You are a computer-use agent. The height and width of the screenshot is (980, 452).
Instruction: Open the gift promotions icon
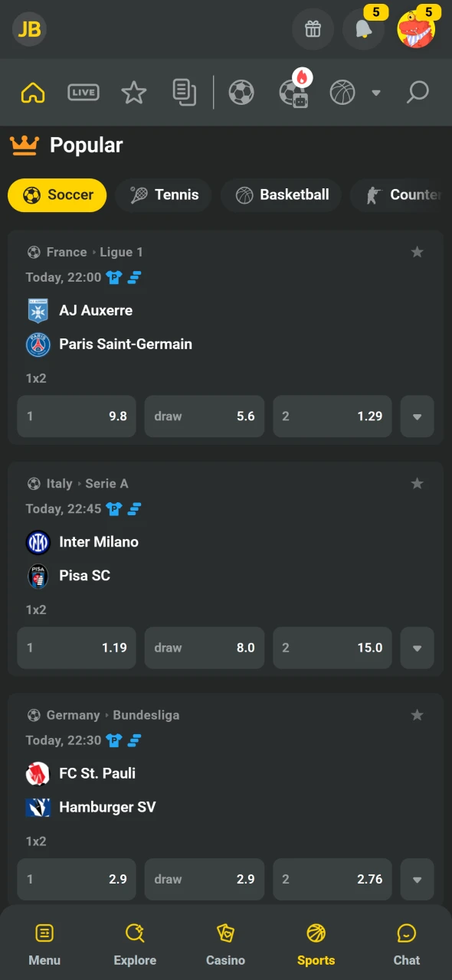coord(313,29)
